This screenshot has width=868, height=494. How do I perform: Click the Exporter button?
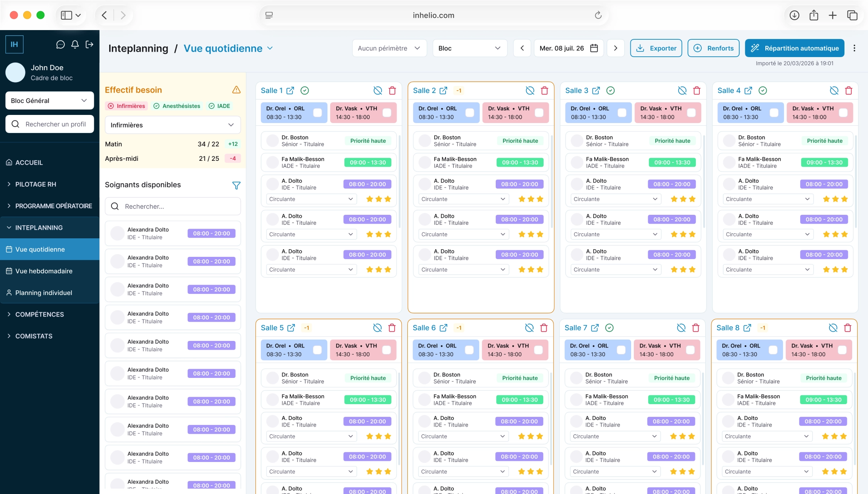click(x=656, y=48)
